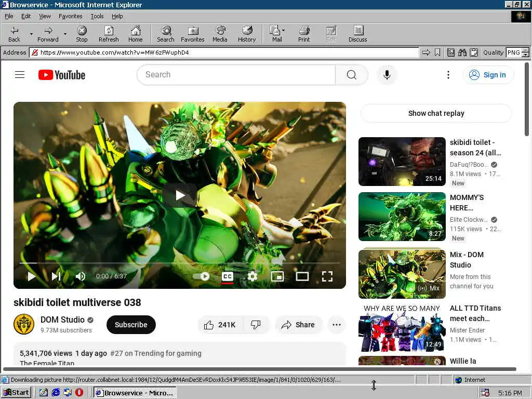Open the Tools menu

(97, 16)
